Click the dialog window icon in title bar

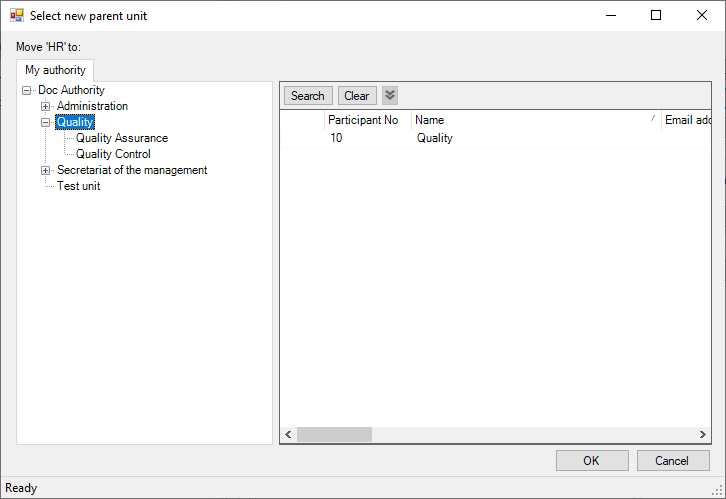16,16
